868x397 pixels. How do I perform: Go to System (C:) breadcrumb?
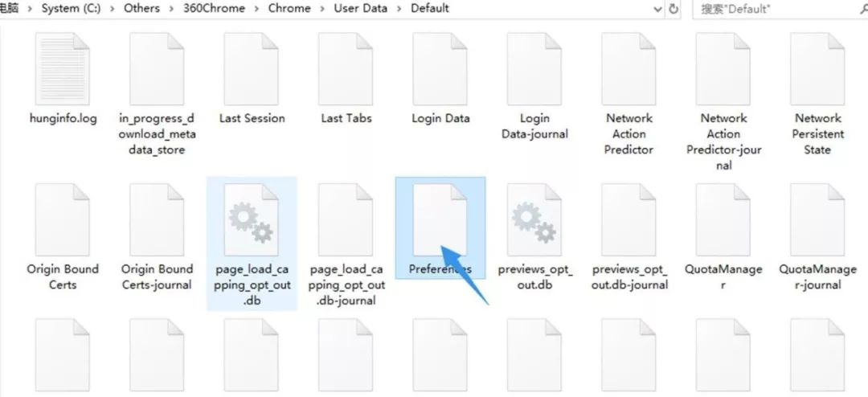(x=71, y=8)
